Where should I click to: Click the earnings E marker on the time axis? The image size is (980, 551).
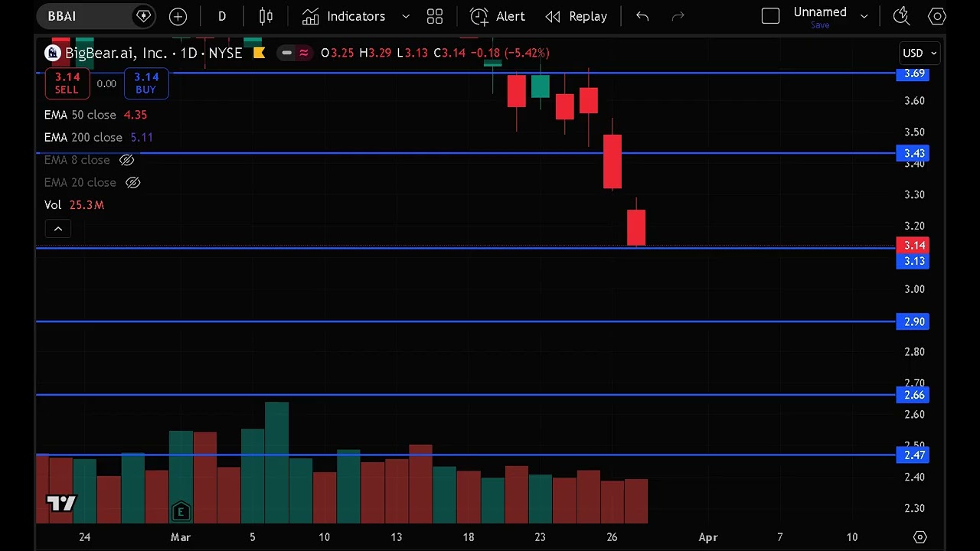pos(181,511)
